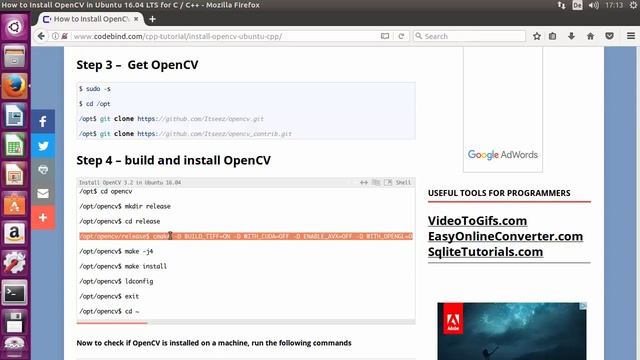Screen dimensions: 640x360
Task: Click the 'make install' code line
Action: pos(123,267)
